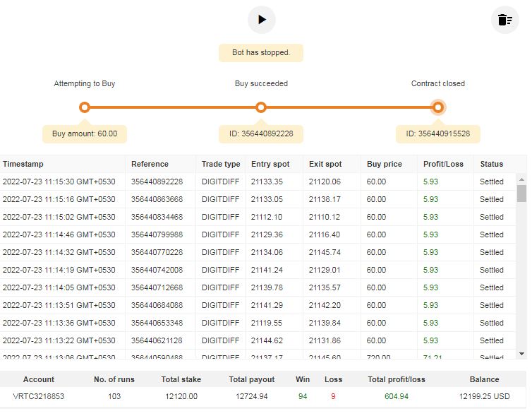The height and width of the screenshot is (416, 532).
Task: Select the Bot has stopped notification
Action: pos(261,53)
